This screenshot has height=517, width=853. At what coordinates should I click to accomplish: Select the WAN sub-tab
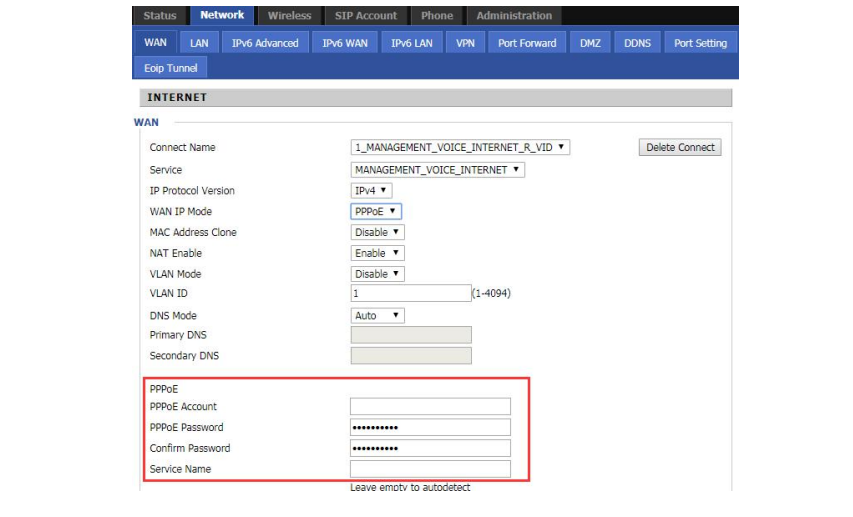coord(155,42)
